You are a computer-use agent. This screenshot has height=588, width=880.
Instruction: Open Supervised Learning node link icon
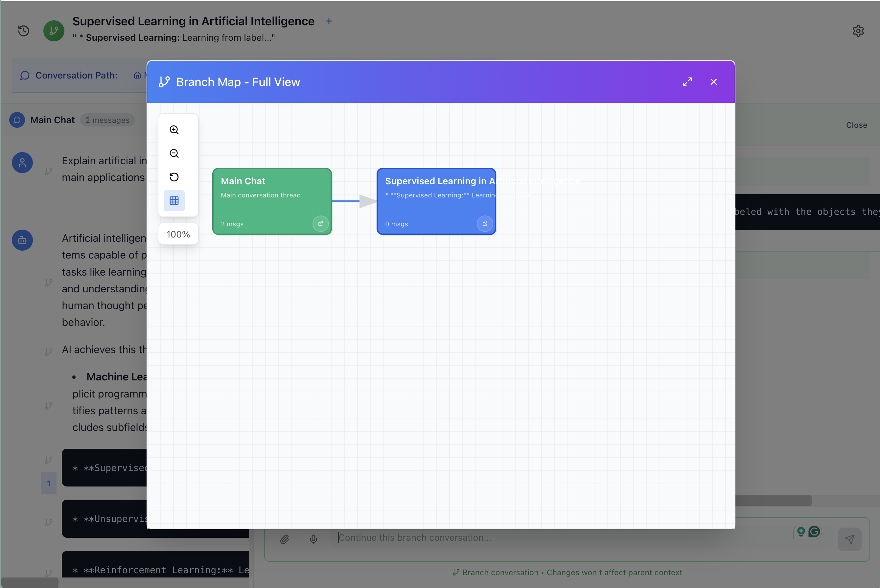tap(485, 224)
